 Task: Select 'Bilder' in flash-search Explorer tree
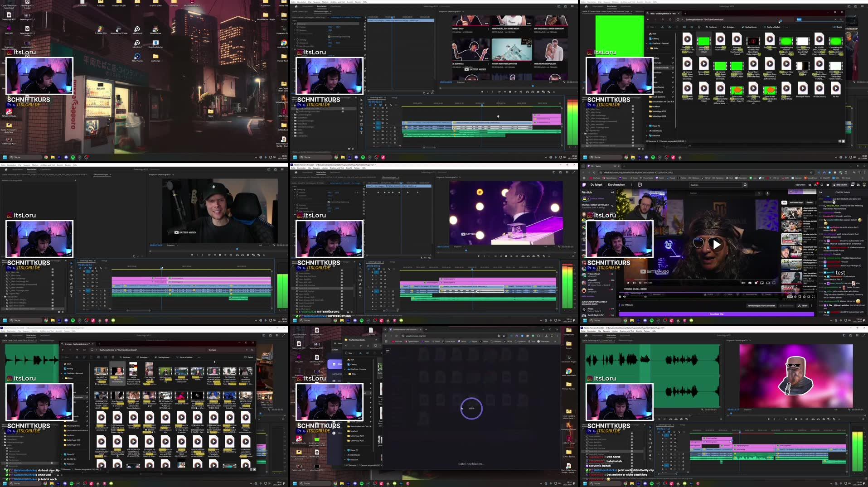pyautogui.click(x=654, y=48)
